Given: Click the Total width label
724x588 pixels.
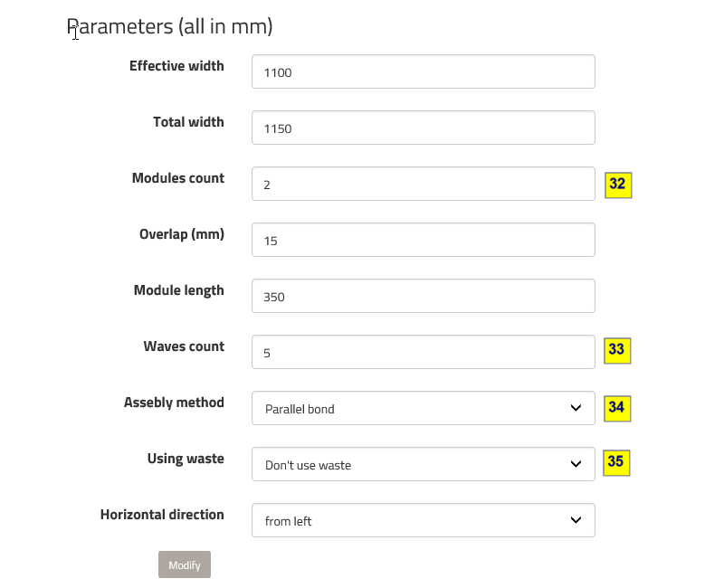Looking at the screenshot, I should click(x=188, y=122).
